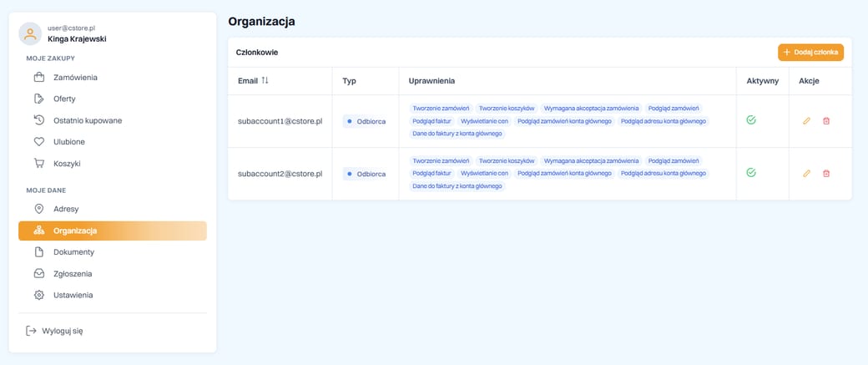Click Tworzenie koszyków tag in subaccount1 row
The image size is (868, 365).
(507, 108)
